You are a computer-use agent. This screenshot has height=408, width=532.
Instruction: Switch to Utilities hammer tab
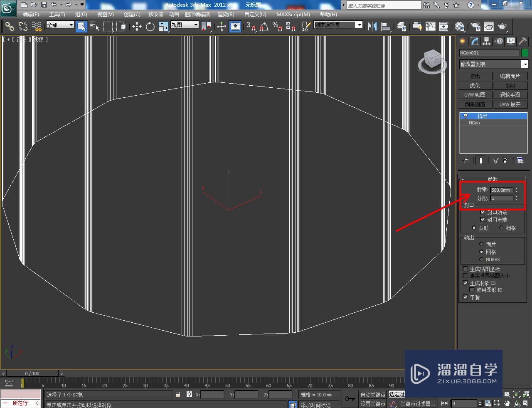pos(523,41)
